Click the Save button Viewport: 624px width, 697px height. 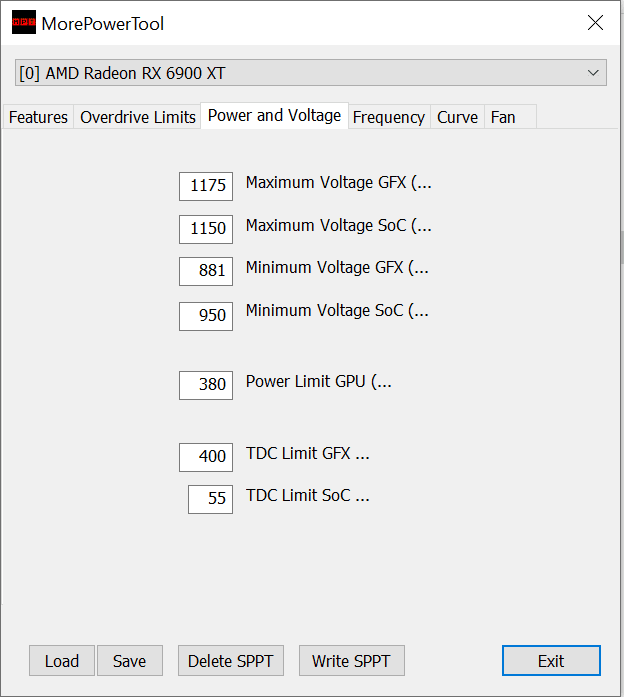click(x=129, y=661)
